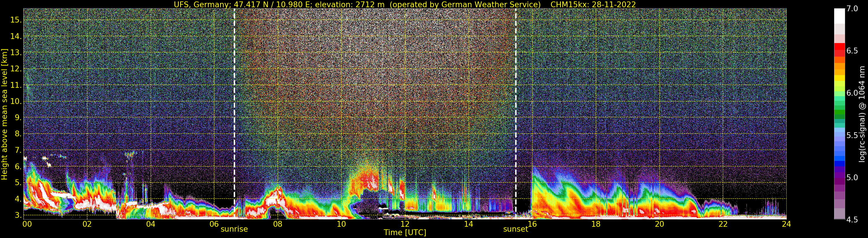Select the colorbar tick value "7.0"
868x238 pixels.
point(852,9)
